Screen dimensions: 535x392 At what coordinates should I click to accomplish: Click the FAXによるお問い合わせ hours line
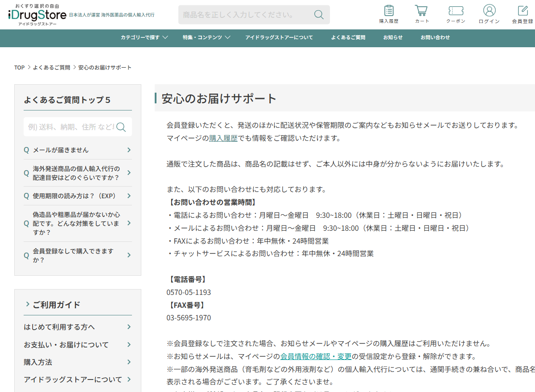pyautogui.click(x=248, y=241)
